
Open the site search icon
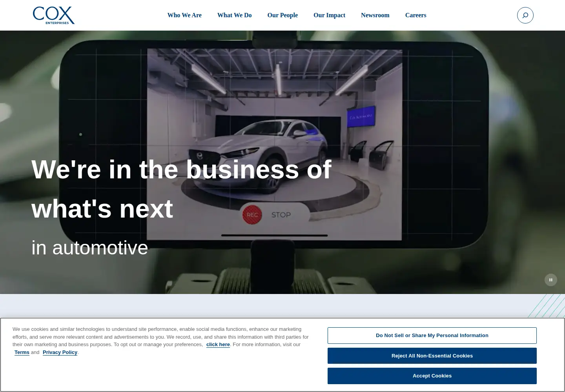525,15
